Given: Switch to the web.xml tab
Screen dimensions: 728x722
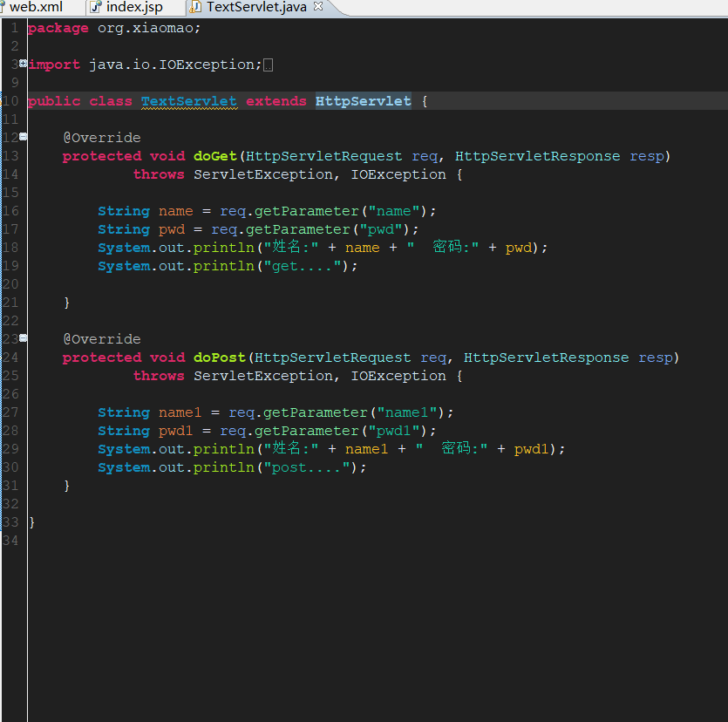Looking at the screenshot, I should click(37, 7).
